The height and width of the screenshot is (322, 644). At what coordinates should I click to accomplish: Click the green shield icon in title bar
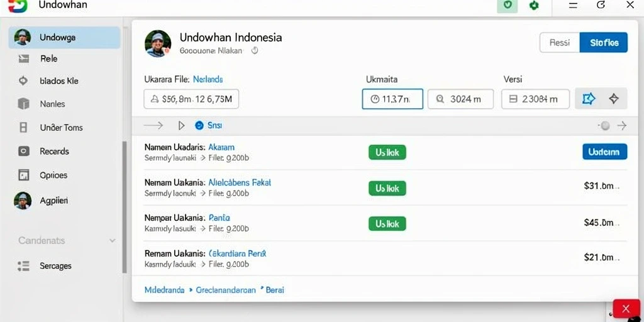pos(508,5)
